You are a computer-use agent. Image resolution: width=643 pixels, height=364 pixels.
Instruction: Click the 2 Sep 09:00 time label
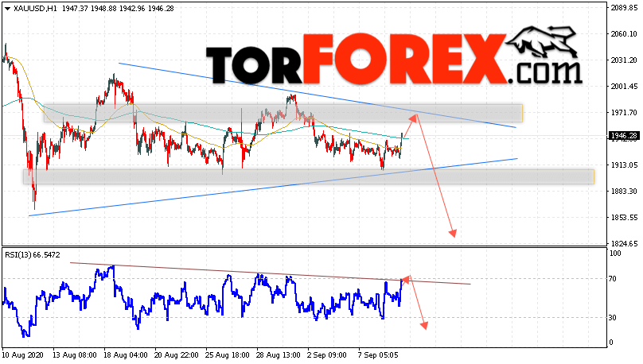[x=327, y=355]
